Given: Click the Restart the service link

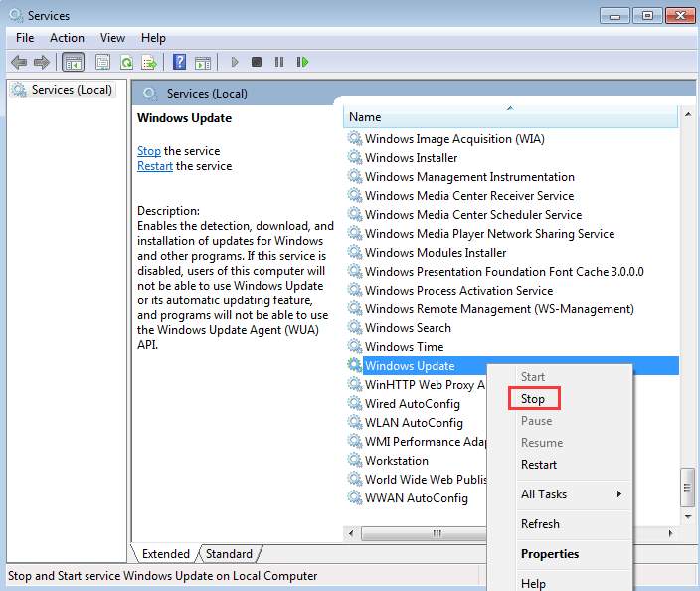Looking at the screenshot, I should 154,166.
